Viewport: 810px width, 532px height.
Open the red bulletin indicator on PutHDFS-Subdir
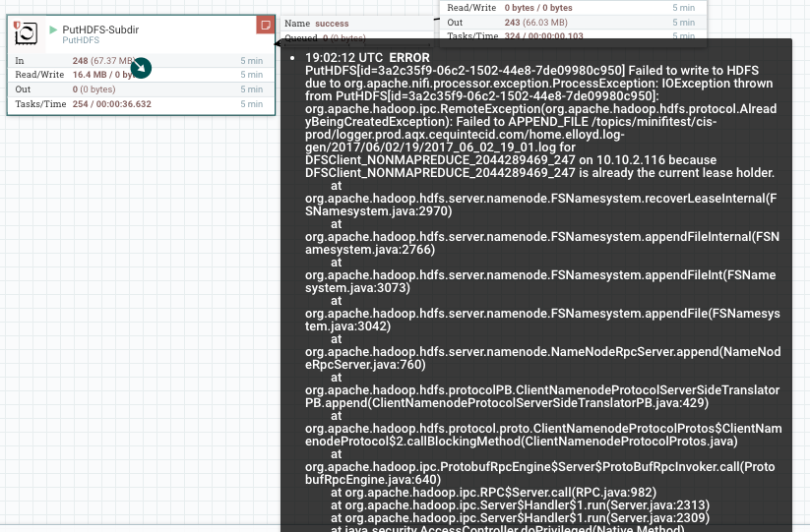[266, 25]
